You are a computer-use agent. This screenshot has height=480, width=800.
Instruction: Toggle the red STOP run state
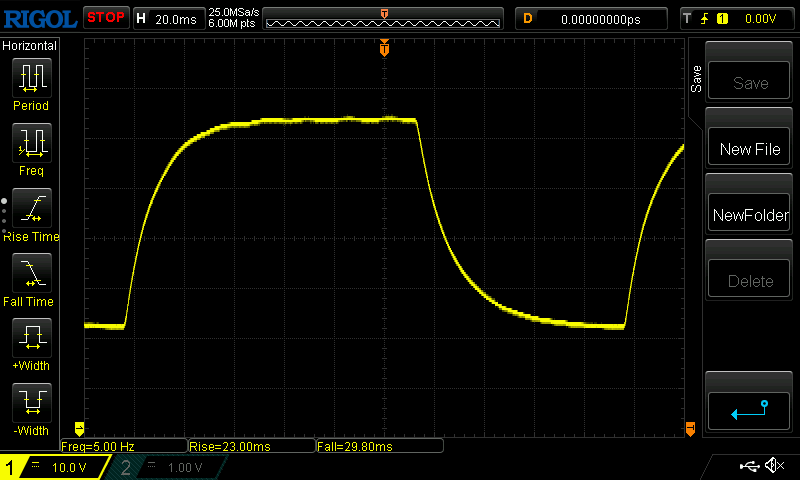(x=105, y=17)
